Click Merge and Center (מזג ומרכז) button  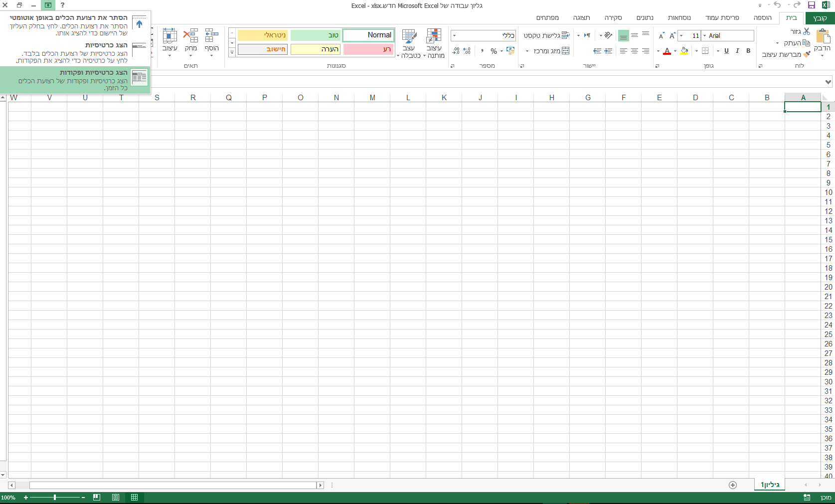(551, 51)
